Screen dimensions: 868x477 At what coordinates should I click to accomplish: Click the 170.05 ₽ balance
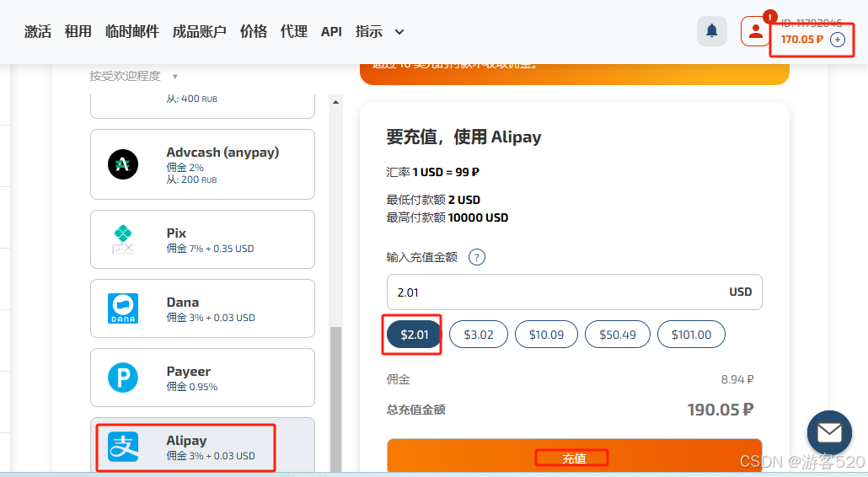point(801,40)
